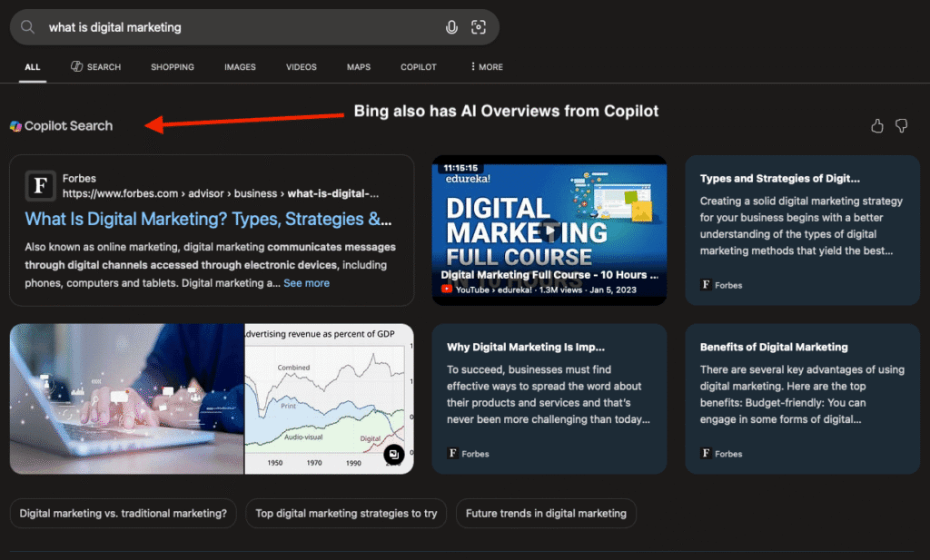Go to the Copilot tab
Viewport: 930px width, 560px height.
[x=419, y=67]
